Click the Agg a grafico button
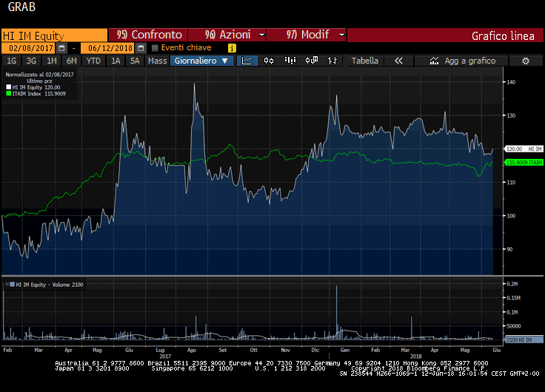This screenshot has width=545, height=392. click(469, 61)
